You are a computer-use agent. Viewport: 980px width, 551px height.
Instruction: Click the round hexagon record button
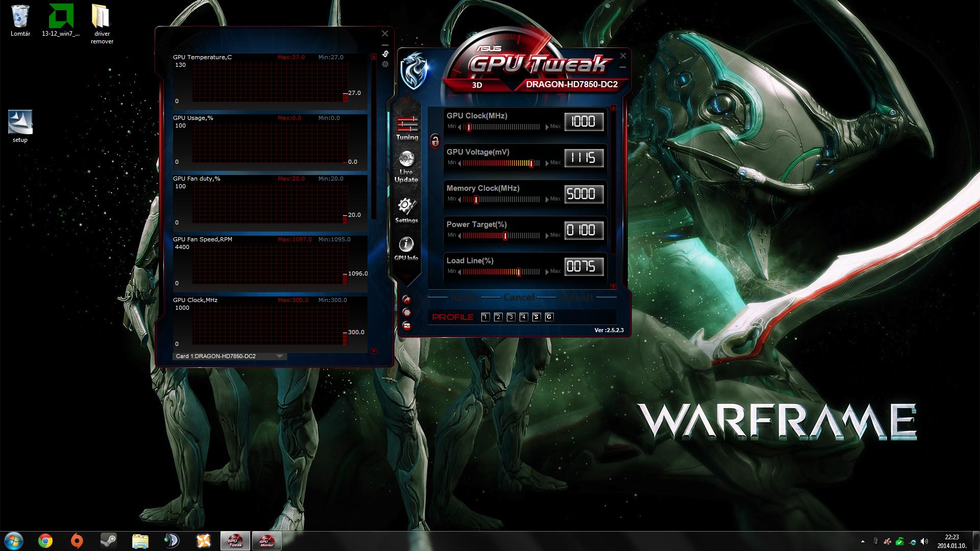pyautogui.click(x=407, y=312)
